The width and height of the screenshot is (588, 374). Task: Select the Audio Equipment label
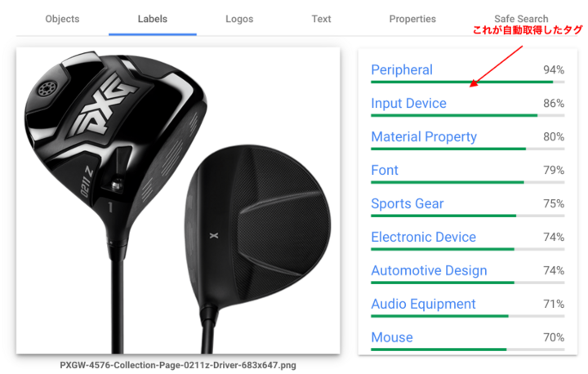(423, 304)
